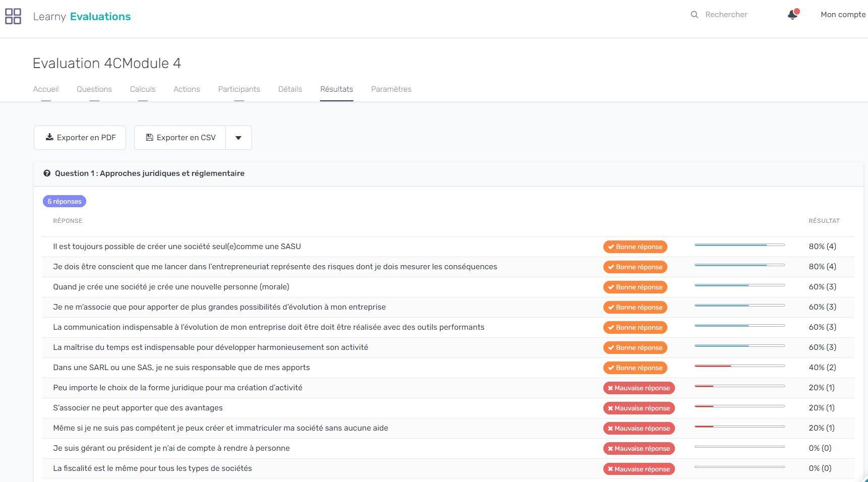Click the 'Mauvaise réponse' badge for the fiscalité answer
Viewport: 868px width, 482px height.
pyautogui.click(x=639, y=469)
